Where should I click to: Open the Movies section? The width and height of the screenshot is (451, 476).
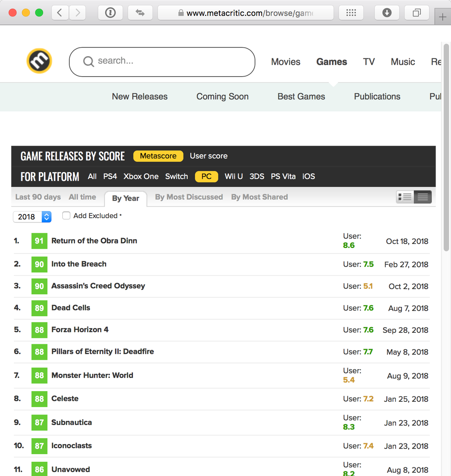click(286, 62)
